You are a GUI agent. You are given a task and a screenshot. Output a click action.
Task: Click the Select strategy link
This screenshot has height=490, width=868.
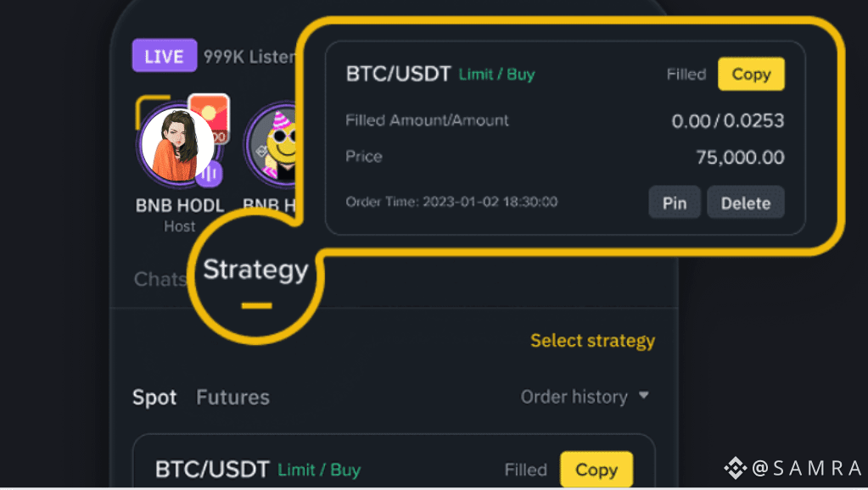click(x=592, y=341)
